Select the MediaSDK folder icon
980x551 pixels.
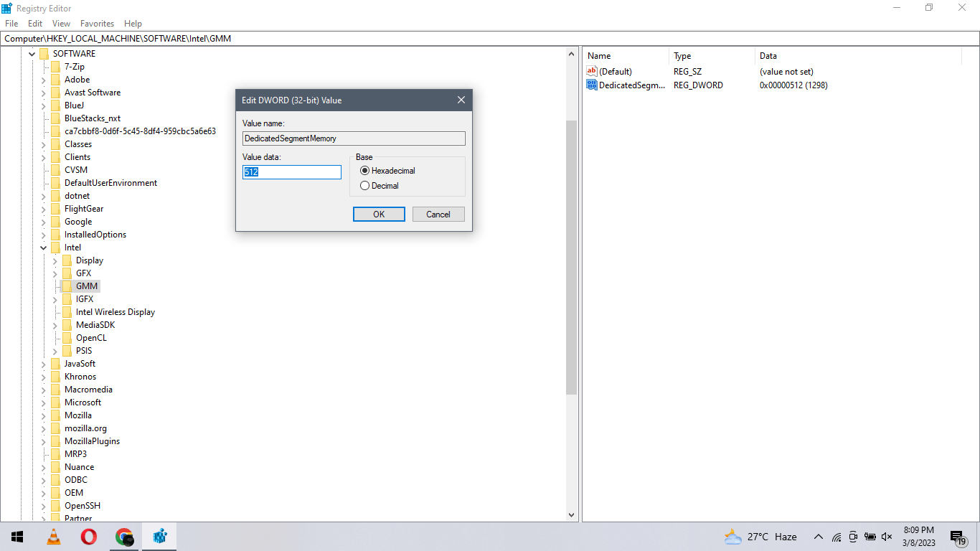pos(67,325)
